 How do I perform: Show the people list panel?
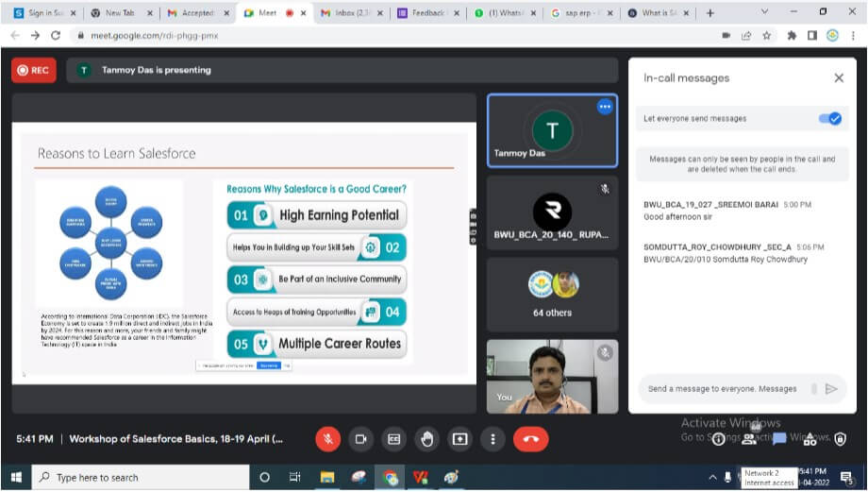point(750,439)
